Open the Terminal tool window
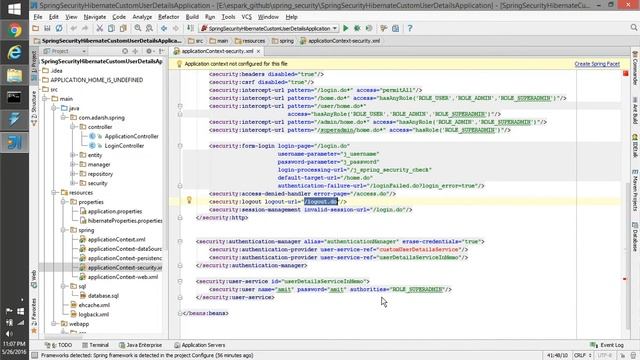Screen dimensions: 640x360 click(x=95, y=345)
